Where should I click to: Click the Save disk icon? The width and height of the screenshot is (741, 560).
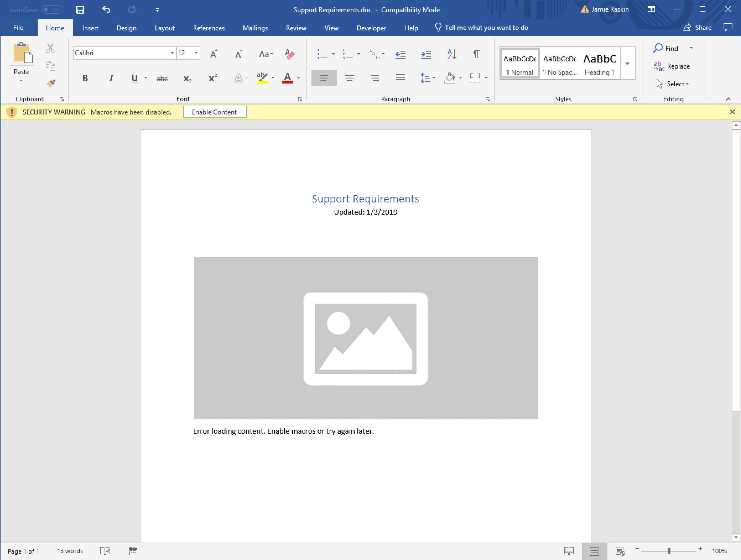(x=80, y=10)
